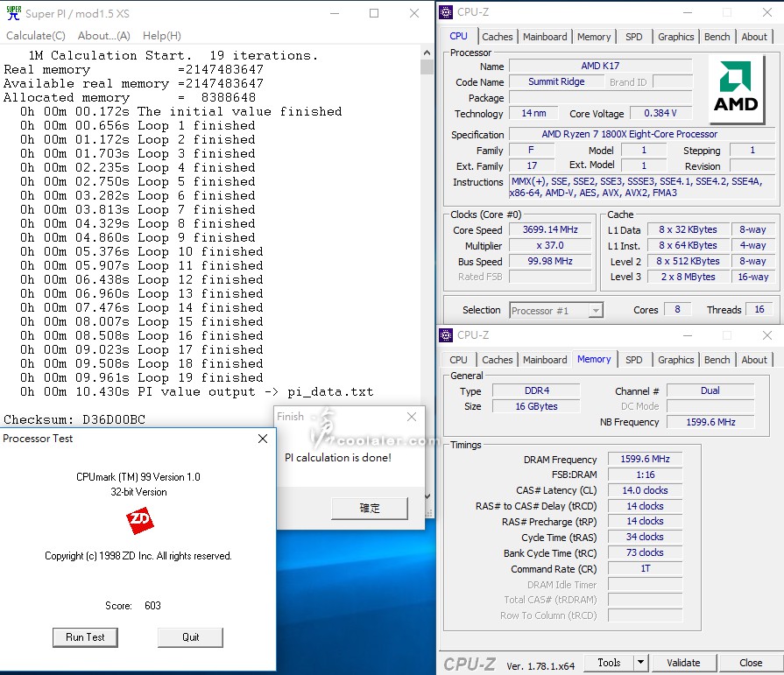This screenshot has height=675, width=784.
Task: Click the Super PI scrollbar down arrow
Action: click(427, 496)
